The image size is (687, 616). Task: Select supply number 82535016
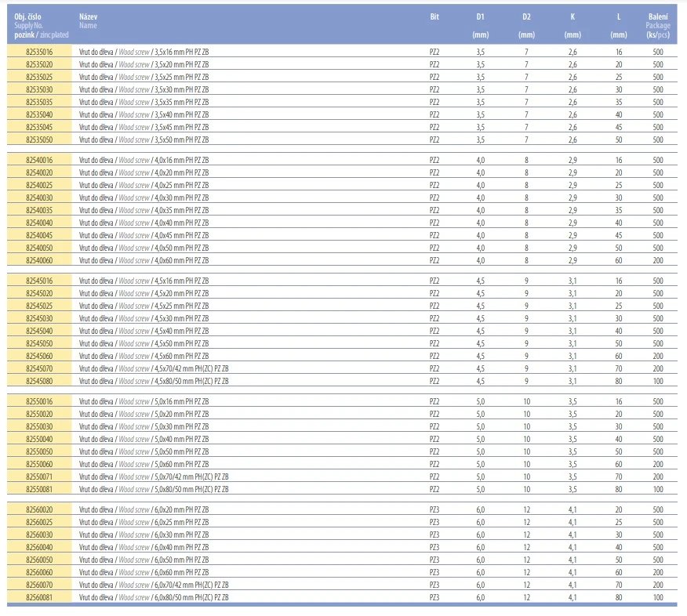click(x=40, y=52)
